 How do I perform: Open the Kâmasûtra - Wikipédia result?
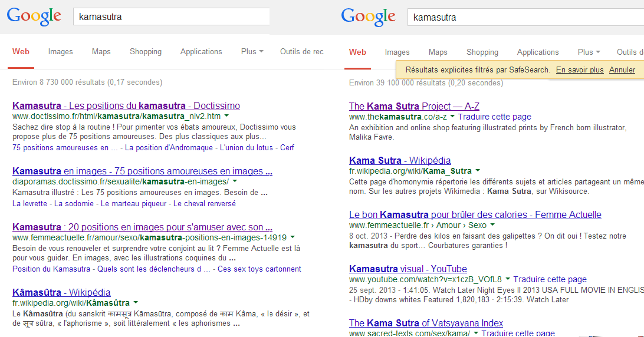click(61, 292)
